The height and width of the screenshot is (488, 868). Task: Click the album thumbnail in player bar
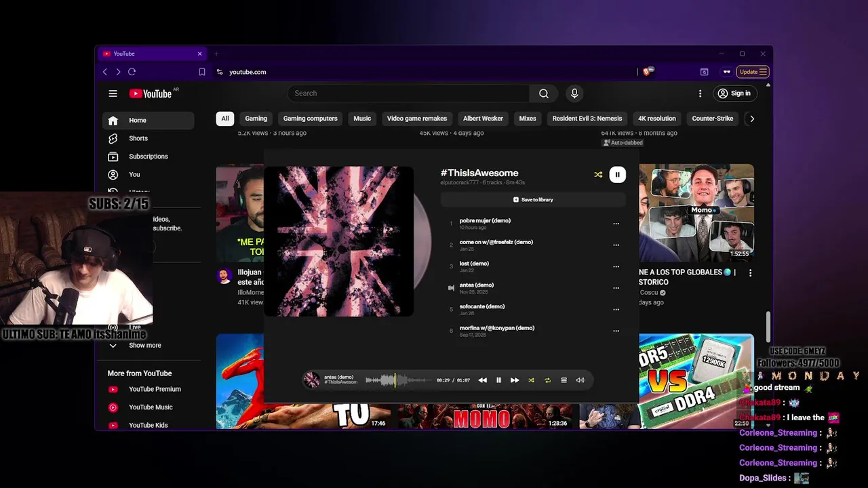[x=312, y=380]
